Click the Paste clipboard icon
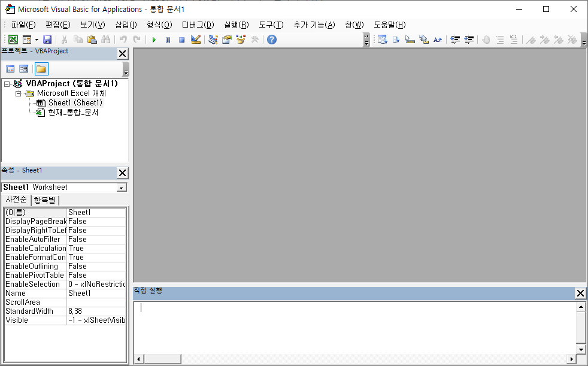This screenshot has height=366, width=588. 92,40
